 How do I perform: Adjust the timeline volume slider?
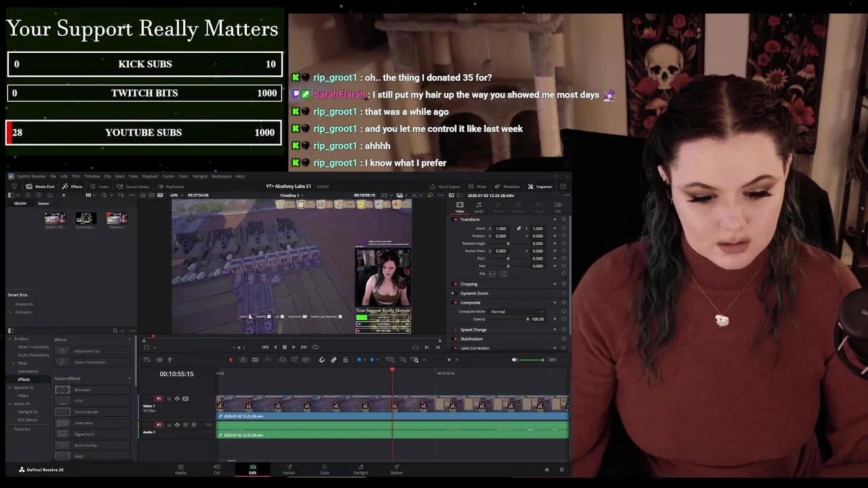532,360
